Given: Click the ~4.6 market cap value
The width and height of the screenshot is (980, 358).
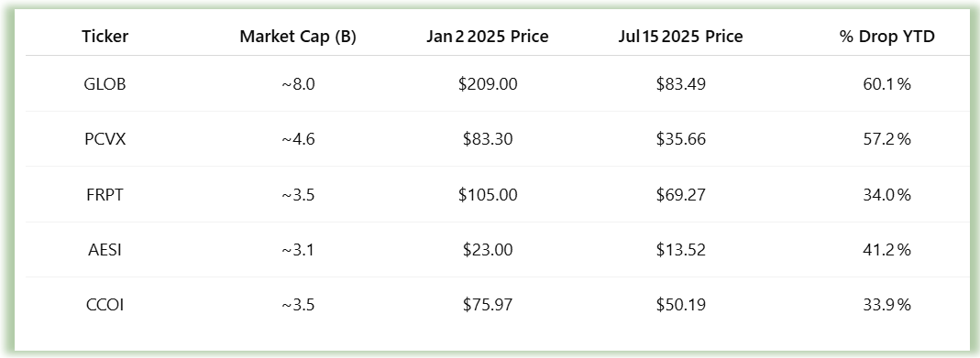Looking at the screenshot, I should pos(298,139).
